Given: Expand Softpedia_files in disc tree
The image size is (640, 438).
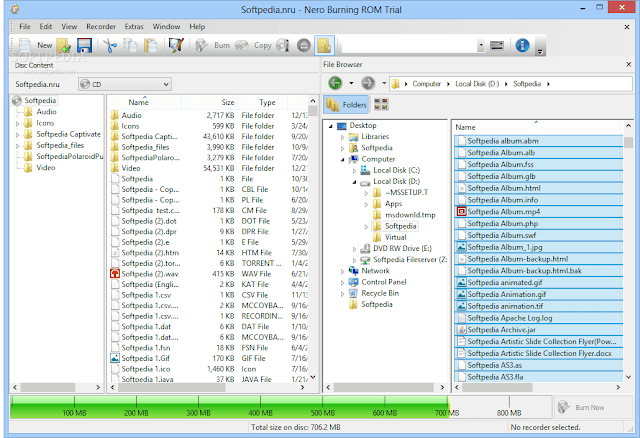Looking at the screenshot, I should pyautogui.click(x=17, y=146).
